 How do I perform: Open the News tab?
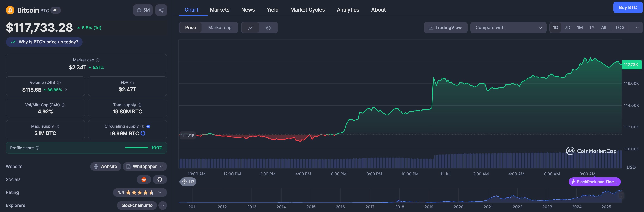coord(248,10)
